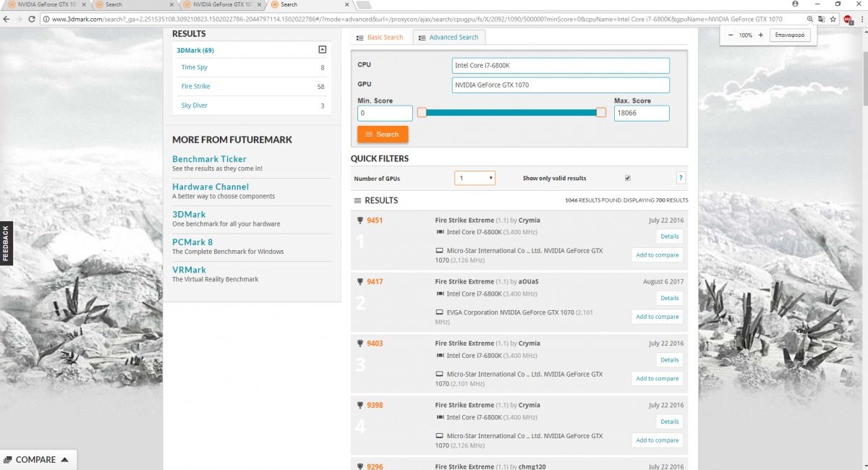Click the Min. Score input box
868x470 pixels.
coord(385,113)
